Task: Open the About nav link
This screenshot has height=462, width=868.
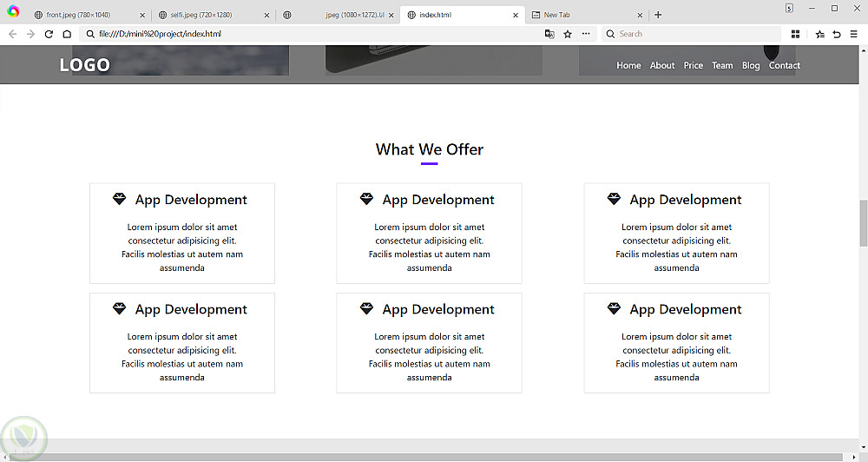Action: [x=662, y=65]
